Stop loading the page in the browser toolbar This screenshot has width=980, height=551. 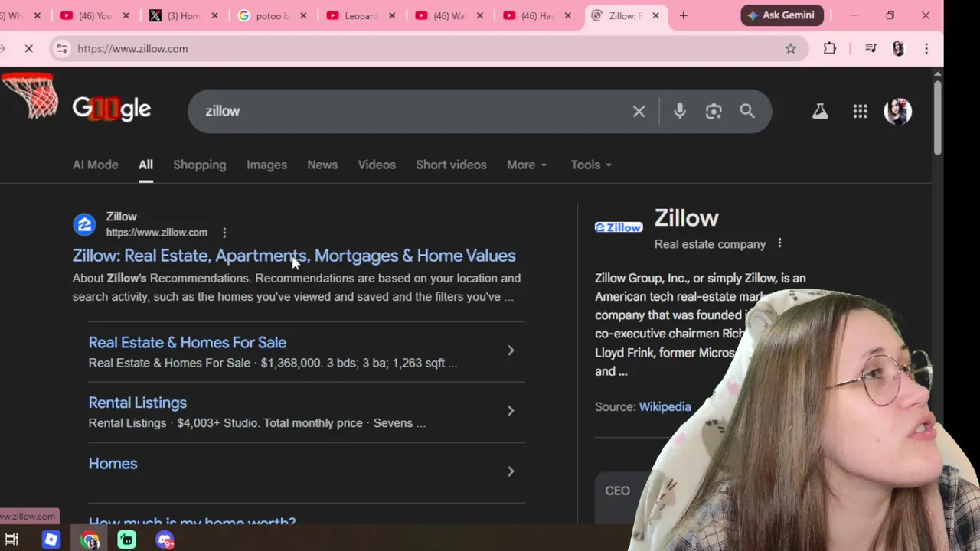coord(28,49)
